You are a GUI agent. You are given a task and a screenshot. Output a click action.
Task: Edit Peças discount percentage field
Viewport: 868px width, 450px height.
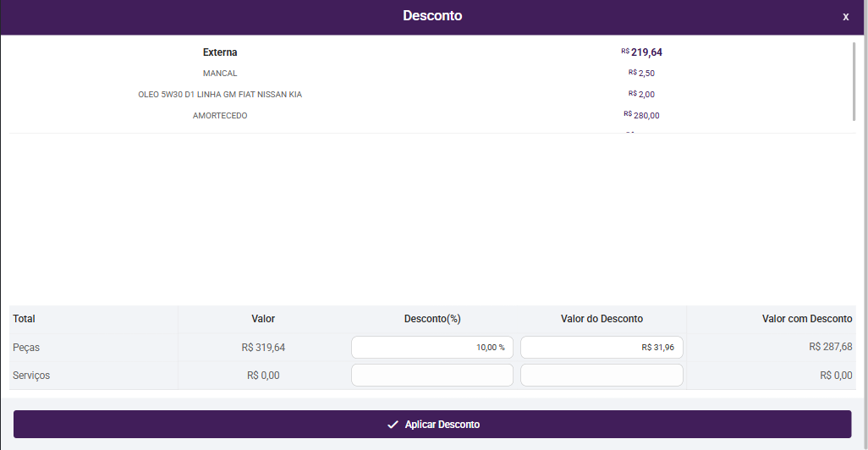coord(432,348)
